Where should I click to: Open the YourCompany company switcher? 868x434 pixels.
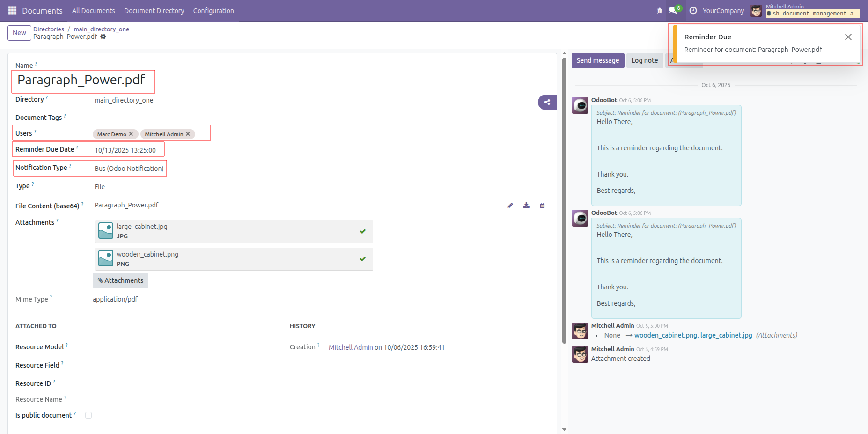(723, 11)
